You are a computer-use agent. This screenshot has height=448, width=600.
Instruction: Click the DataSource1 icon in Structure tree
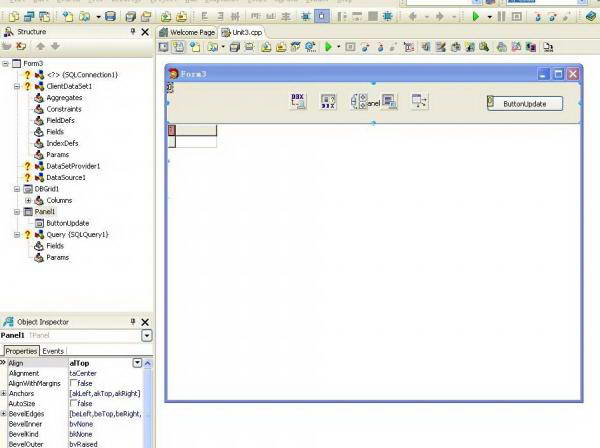click(39, 178)
